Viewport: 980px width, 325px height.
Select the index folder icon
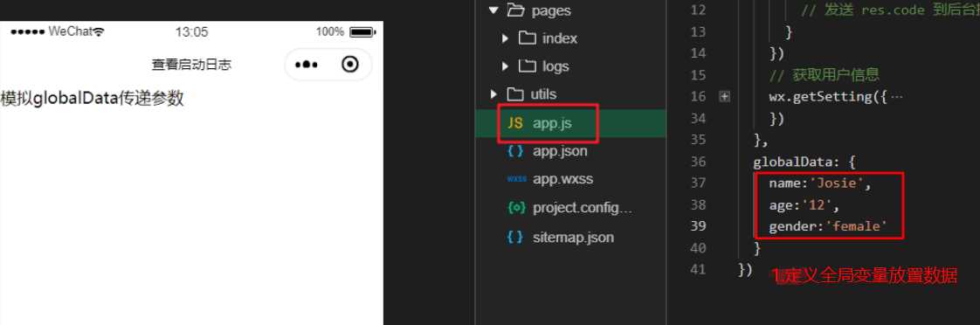[x=528, y=38]
